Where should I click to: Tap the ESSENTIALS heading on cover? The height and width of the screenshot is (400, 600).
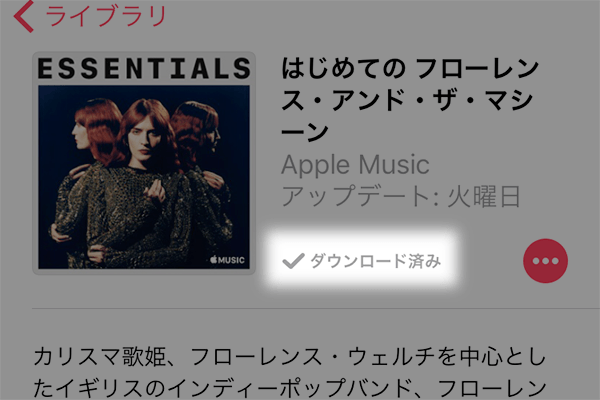(144, 69)
